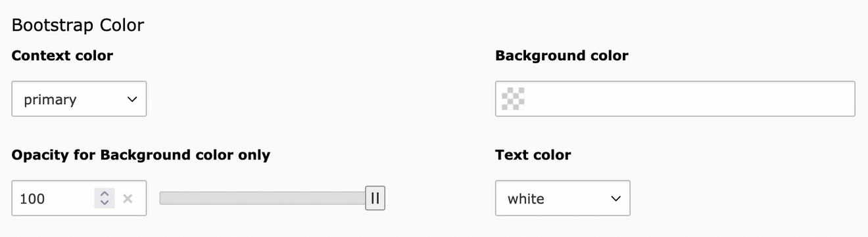Click the 'Text color' label
This screenshot has width=868, height=237.
(x=533, y=155)
